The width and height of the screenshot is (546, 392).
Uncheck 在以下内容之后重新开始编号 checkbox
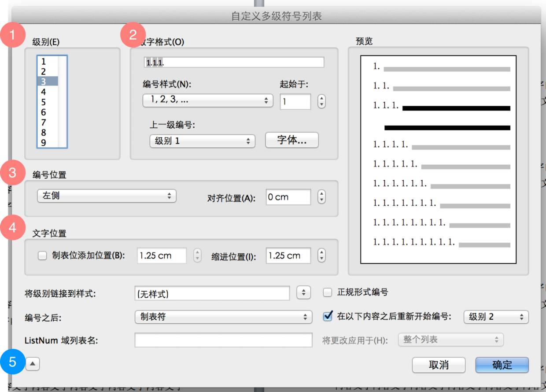click(x=327, y=316)
